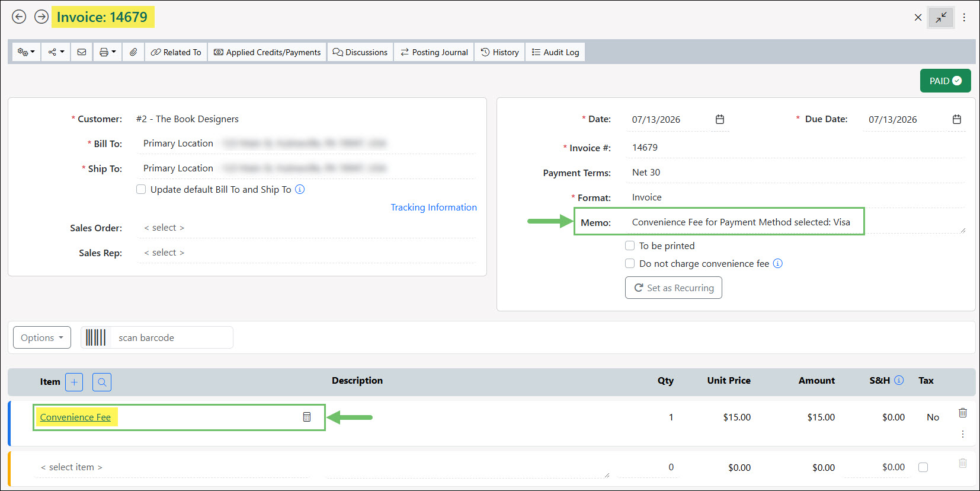Image resolution: width=980 pixels, height=491 pixels.
Task: Click the email envelope icon
Action: point(82,52)
